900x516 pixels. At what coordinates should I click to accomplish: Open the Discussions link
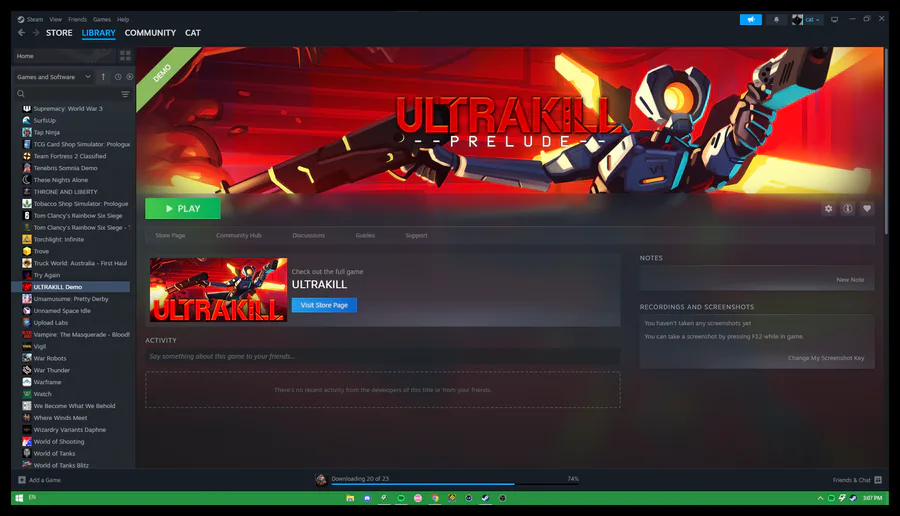coord(308,235)
